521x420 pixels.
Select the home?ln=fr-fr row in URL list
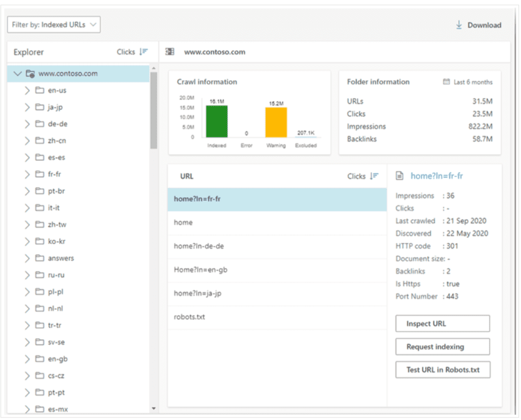click(x=277, y=199)
